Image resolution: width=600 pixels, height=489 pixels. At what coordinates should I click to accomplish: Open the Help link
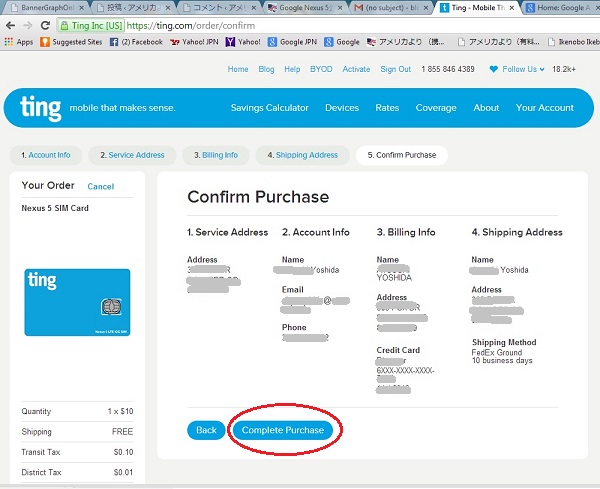292,69
